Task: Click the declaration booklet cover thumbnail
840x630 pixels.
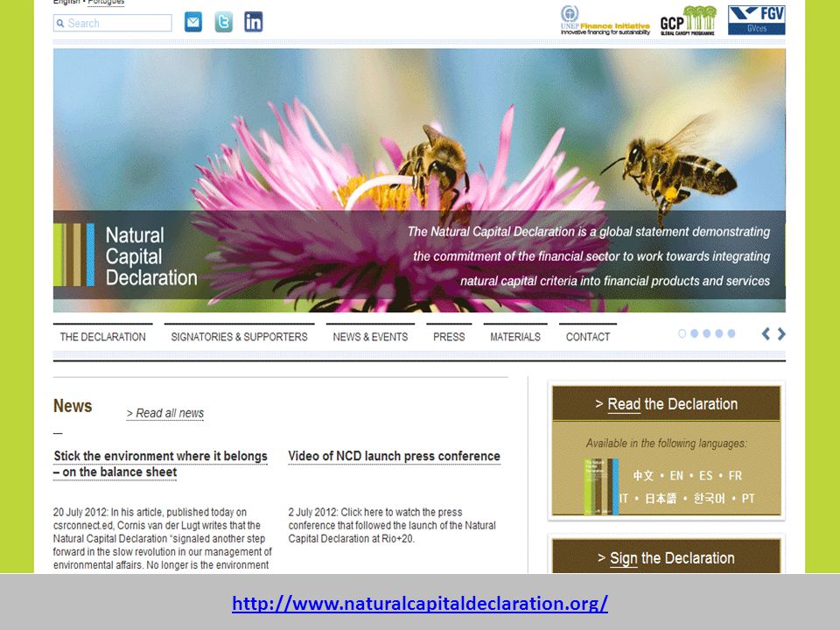Action: click(x=601, y=486)
